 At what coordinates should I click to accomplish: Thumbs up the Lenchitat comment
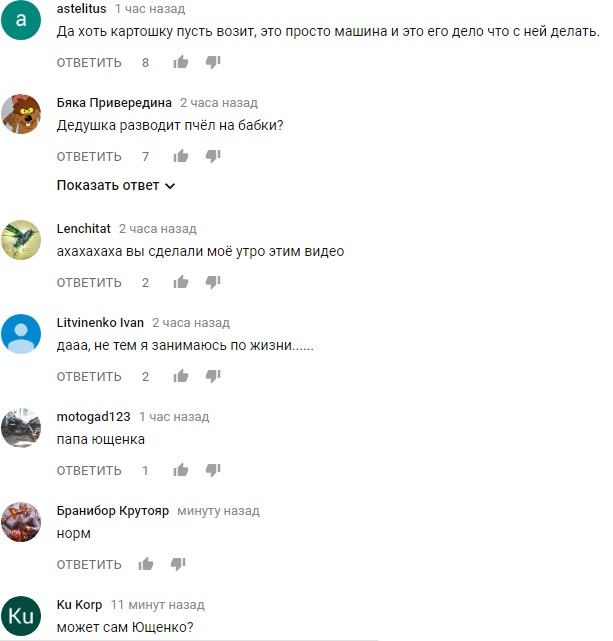click(181, 282)
